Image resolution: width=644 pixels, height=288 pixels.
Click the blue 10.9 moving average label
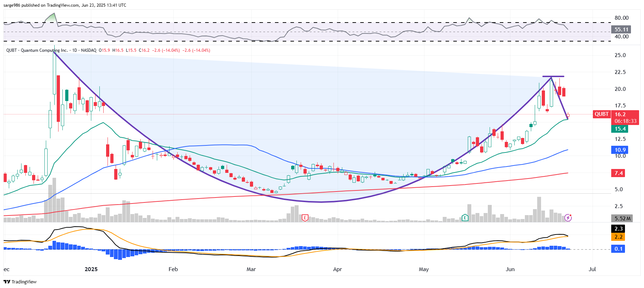tap(620, 150)
